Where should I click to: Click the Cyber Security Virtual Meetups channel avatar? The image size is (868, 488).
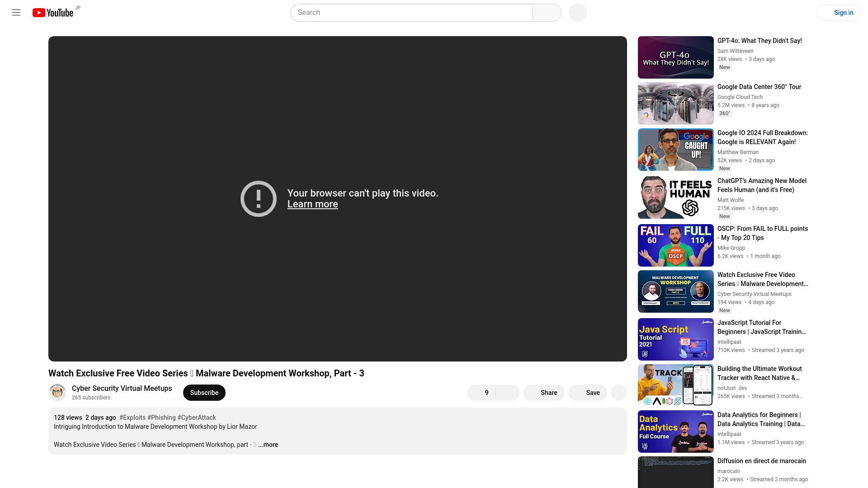(57, 391)
